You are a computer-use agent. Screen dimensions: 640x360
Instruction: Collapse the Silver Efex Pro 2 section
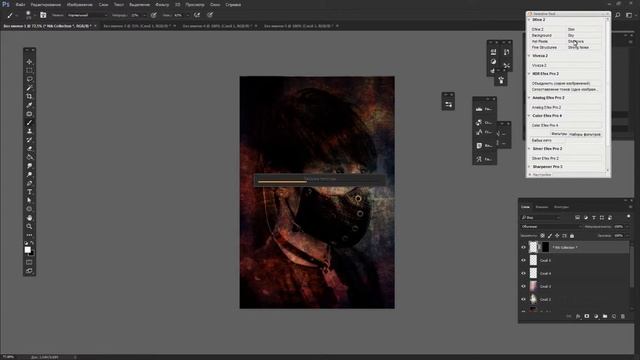(x=529, y=149)
